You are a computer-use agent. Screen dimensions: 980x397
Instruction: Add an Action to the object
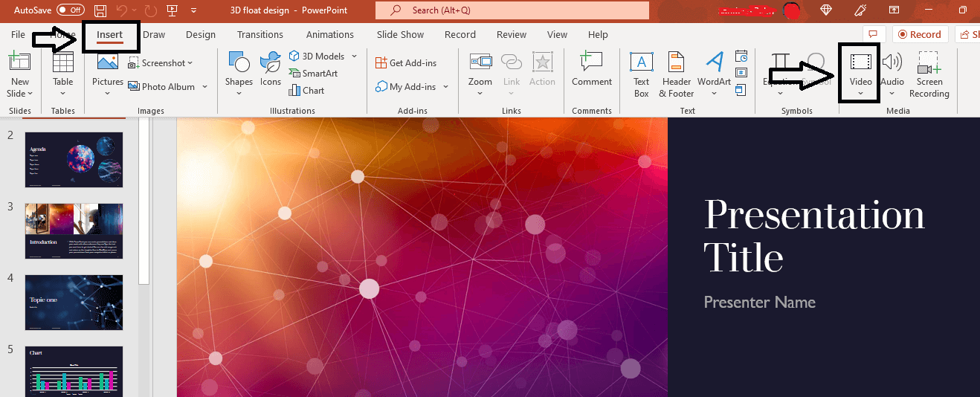coord(542,69)
